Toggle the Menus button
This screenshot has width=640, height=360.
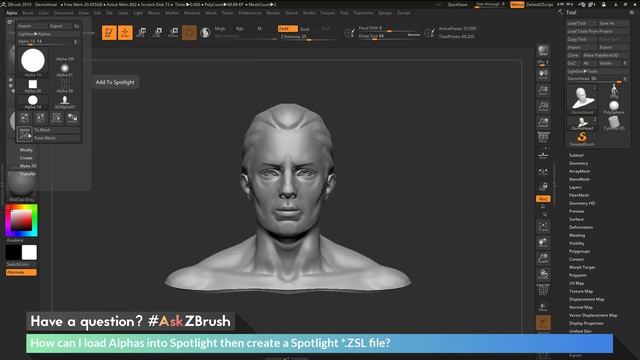coord(517,4)
